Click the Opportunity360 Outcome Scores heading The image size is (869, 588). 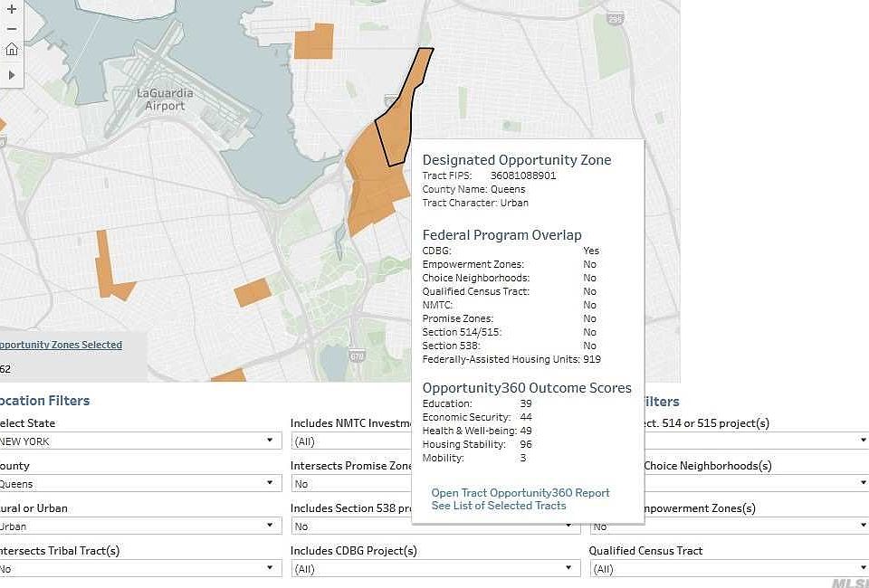(527, 388)
